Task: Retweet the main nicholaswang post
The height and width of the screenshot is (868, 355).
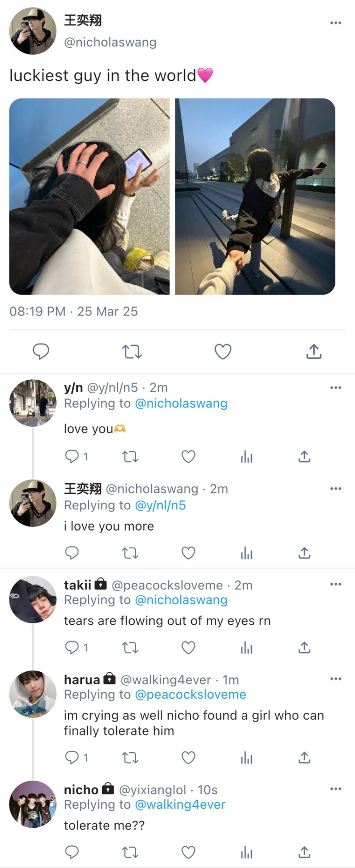Action: point(132,351)
